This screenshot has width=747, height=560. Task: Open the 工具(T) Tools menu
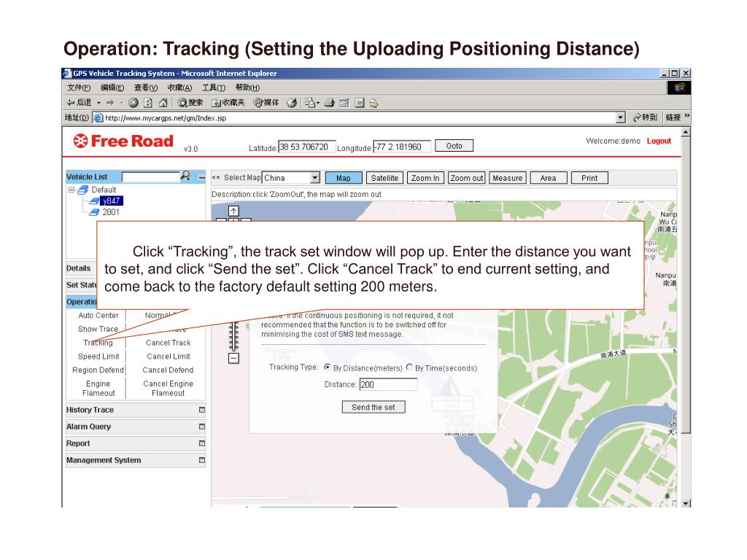coord(214,87)
